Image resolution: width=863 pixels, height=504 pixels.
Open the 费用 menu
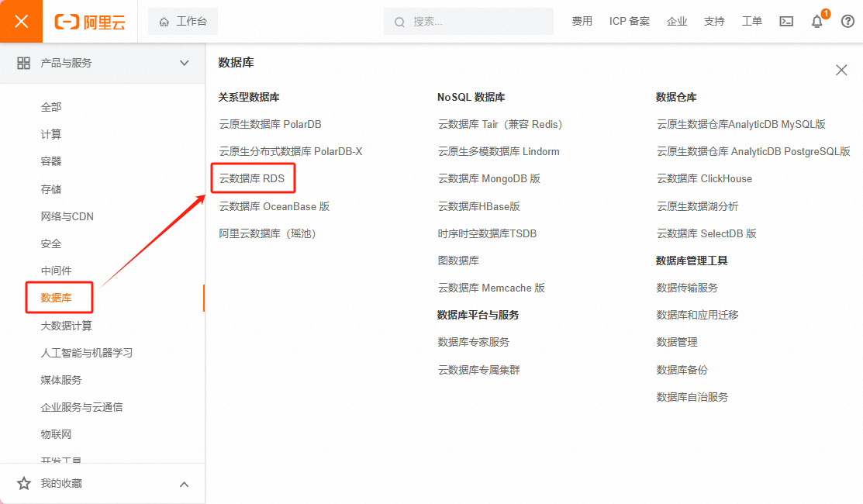[x=582, y=22]
